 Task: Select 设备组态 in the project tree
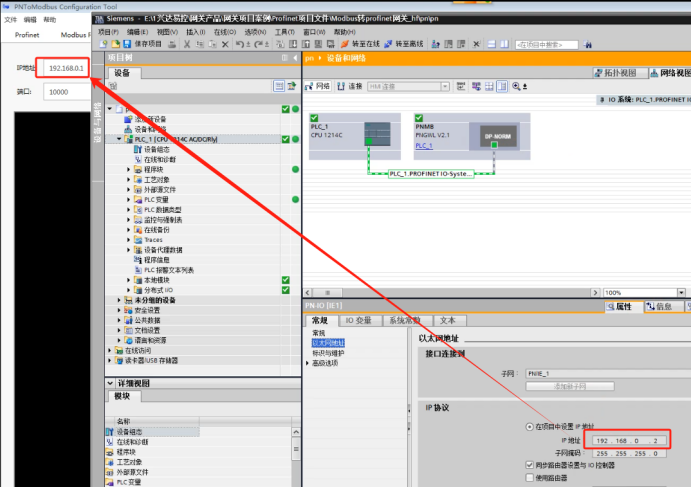pyautogui.click(x=157, y=149)
